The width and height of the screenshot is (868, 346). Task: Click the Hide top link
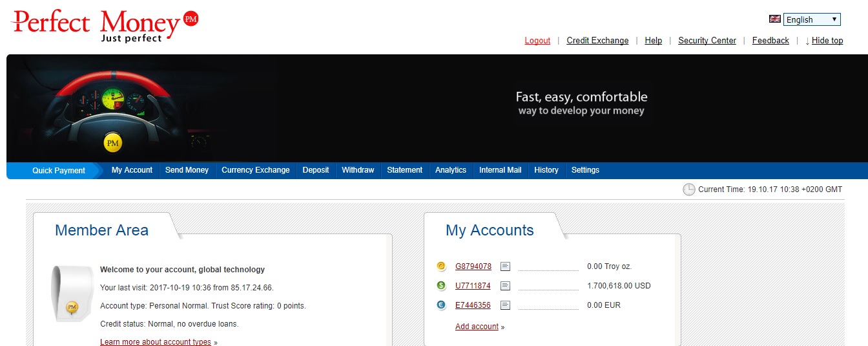827,40
